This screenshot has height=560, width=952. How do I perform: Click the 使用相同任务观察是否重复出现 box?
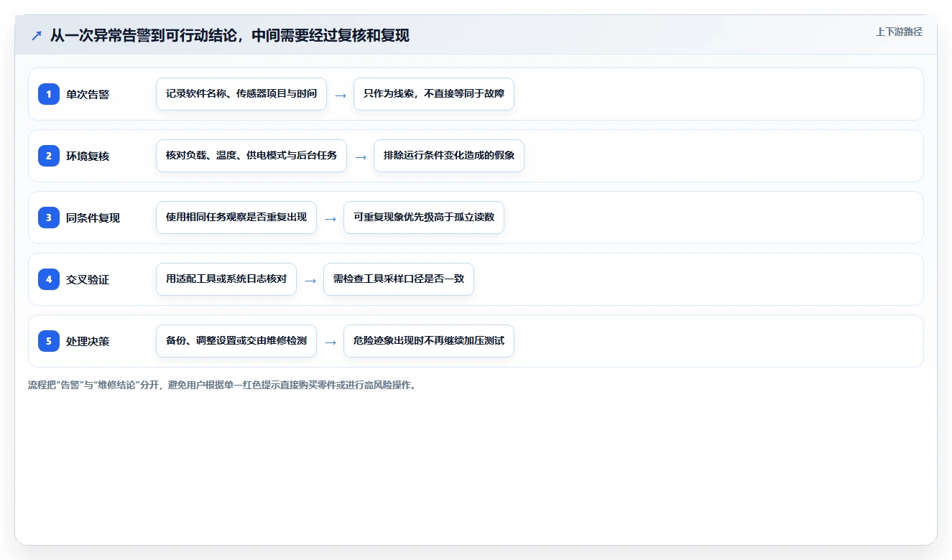click(236, 218)
